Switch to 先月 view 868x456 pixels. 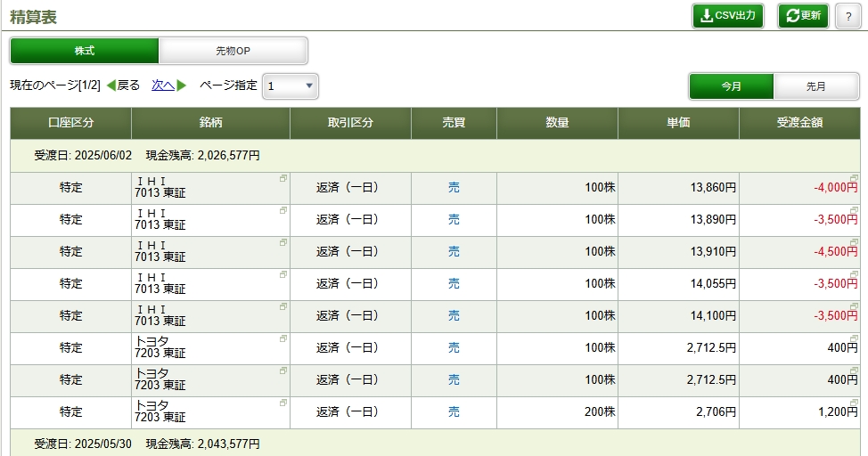tap(816, 86)
